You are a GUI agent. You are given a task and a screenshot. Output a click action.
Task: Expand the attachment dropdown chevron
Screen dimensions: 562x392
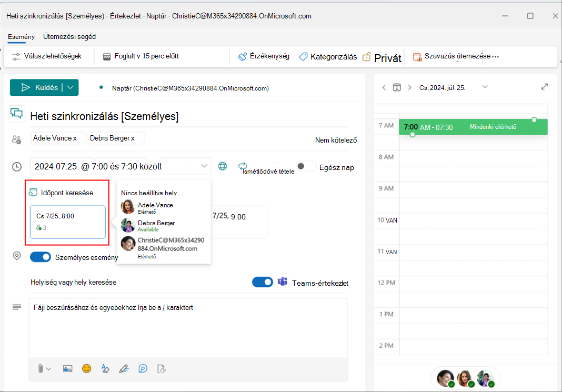49,369
